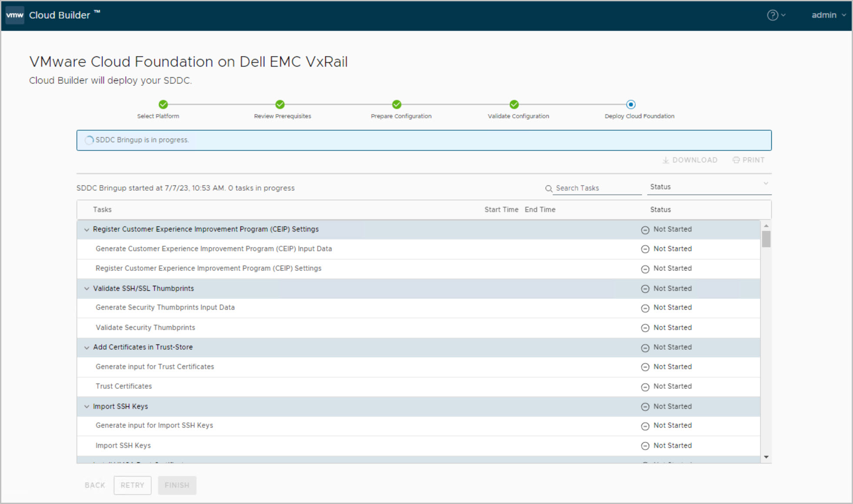Collapse the Import SSH Keys group
Screen dimensions: 853x504
tap(87, 407)
